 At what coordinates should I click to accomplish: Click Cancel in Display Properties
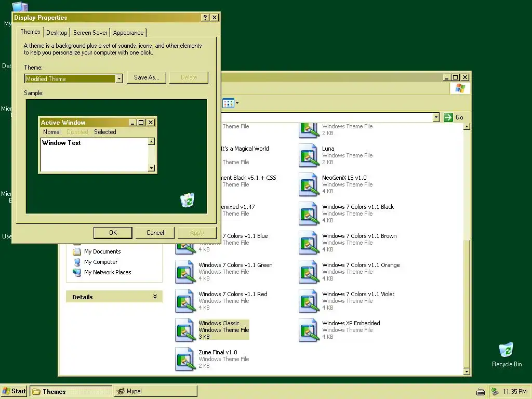[x=155, y=233]
